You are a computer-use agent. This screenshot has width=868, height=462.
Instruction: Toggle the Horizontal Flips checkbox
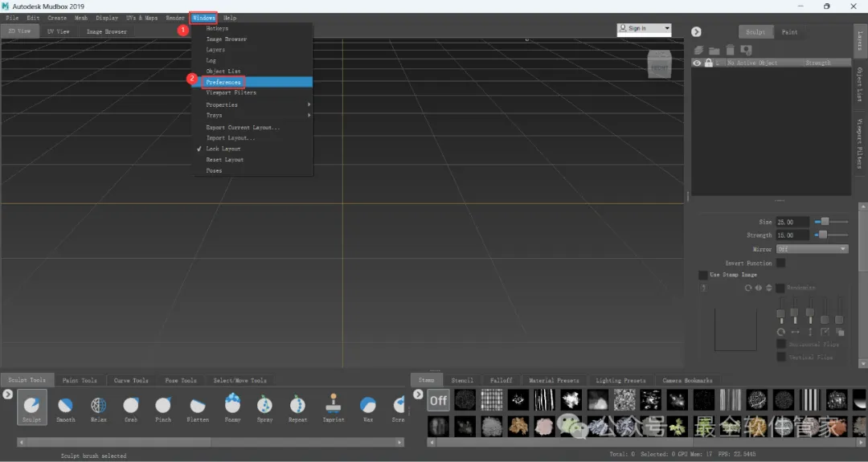click(781, 344)
